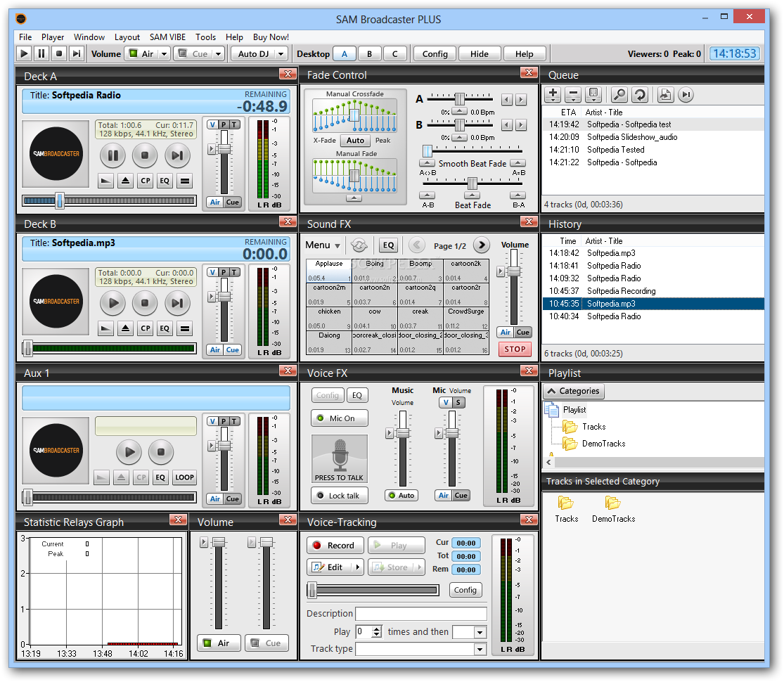Viewport: 784px width, 682px height.
Task: Click the Voice-Tracking Config button
Action: click(465, 590)
